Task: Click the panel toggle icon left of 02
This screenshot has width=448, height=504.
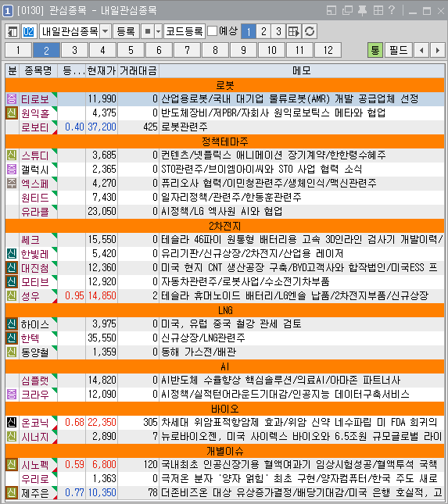Action: click(13, 31)
